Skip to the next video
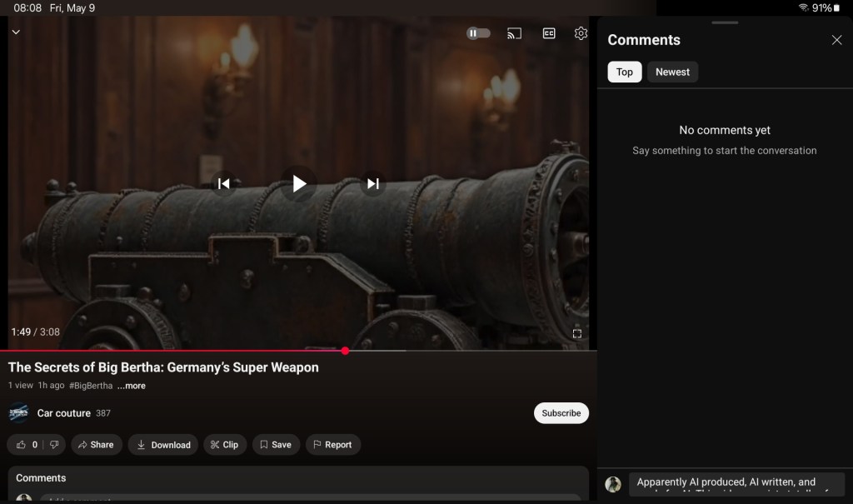The height and width of the screenshot is (504, 853). click(373, 183)
